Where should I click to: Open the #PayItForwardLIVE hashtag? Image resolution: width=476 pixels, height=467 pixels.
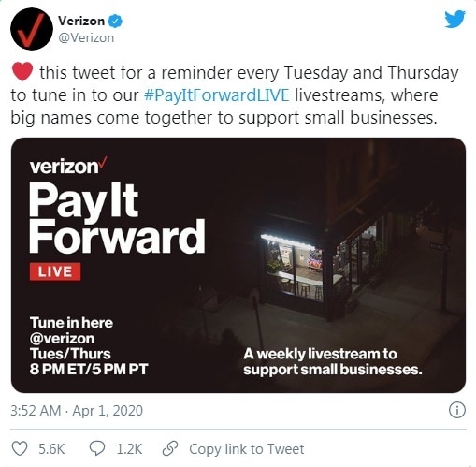[x=217, y=95]
